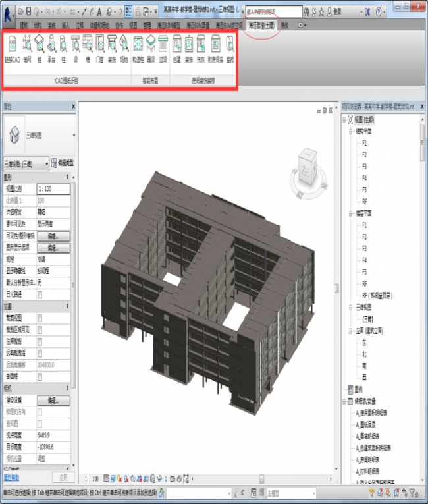Collapse the 立面 (建筑立面) tree node
The height and width of the screenshot is (504, 428).
[351, 330]
